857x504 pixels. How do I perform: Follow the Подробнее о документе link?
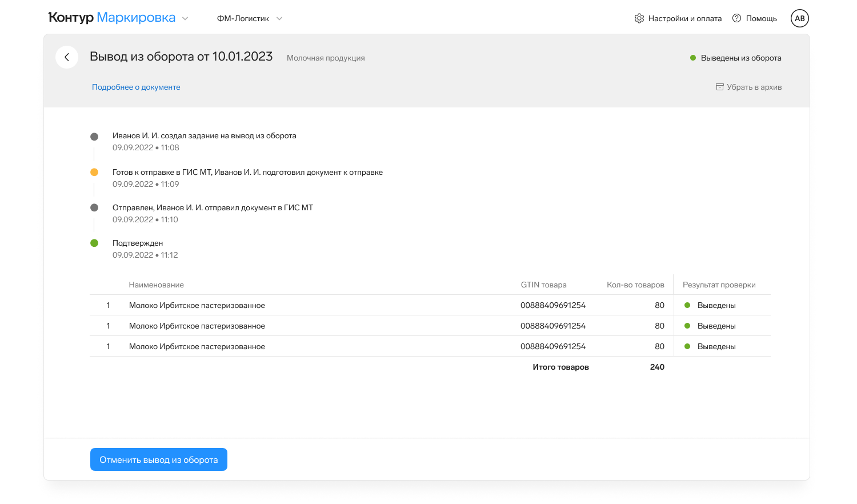136,87
